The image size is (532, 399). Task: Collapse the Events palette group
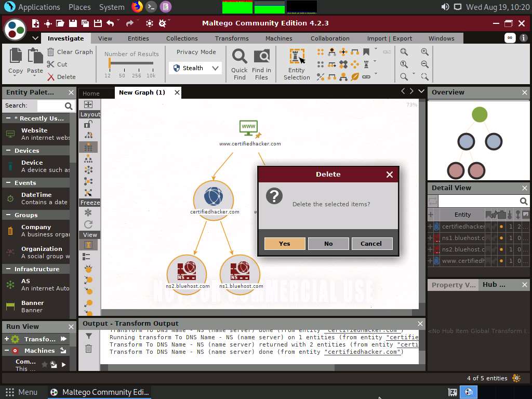pos(8,182)
